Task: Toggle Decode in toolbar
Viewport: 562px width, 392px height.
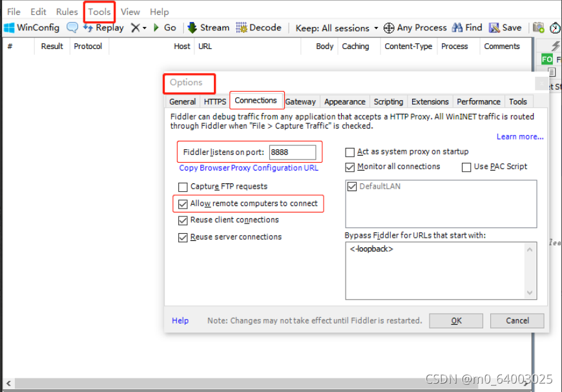Action: coord(258,28)
